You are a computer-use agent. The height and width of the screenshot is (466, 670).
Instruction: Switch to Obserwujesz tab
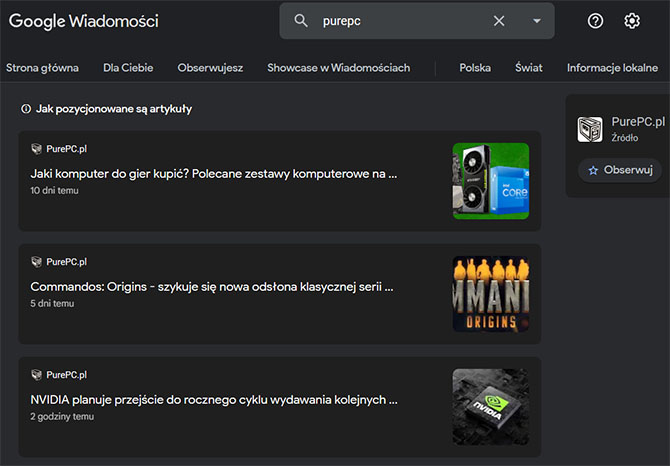[210, 67]
